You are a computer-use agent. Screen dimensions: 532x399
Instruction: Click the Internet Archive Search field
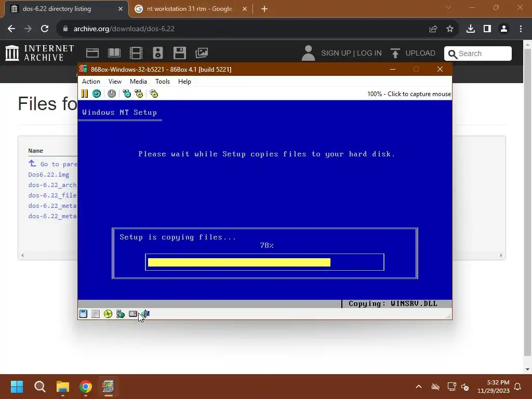[478, 54]
